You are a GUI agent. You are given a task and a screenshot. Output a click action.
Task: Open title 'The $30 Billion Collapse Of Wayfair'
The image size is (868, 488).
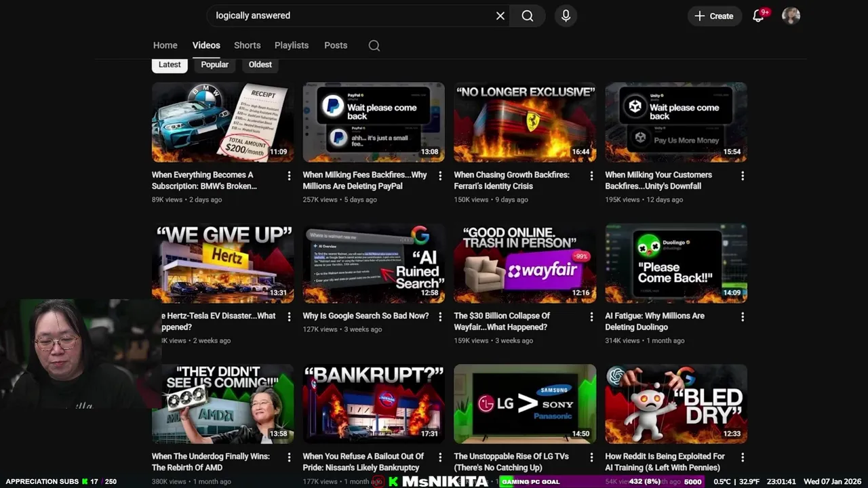pos(502,321)
